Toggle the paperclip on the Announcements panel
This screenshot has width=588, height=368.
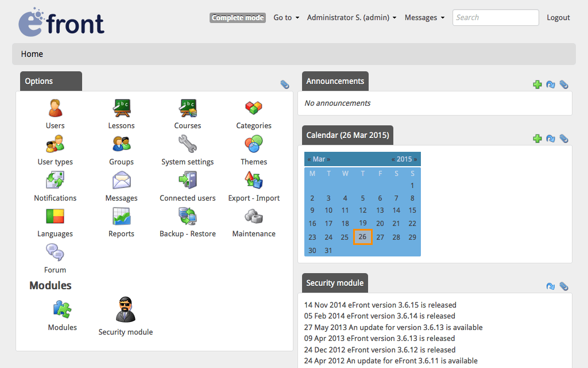pyautogui.click(x=564, y=84)
